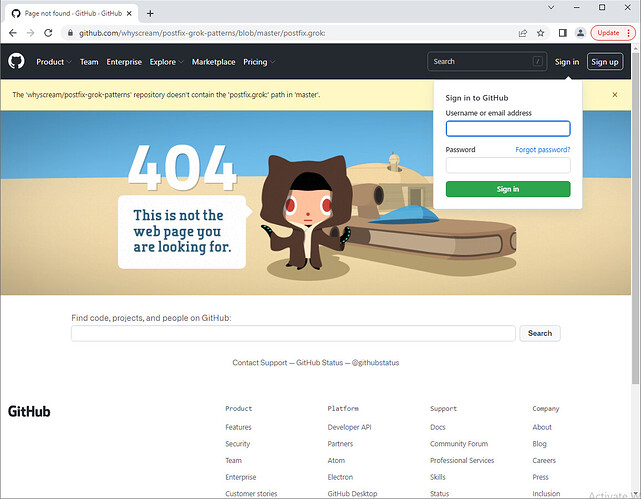Open the Contact Support link
Screen dimensions: 641x499
(260, 363)
